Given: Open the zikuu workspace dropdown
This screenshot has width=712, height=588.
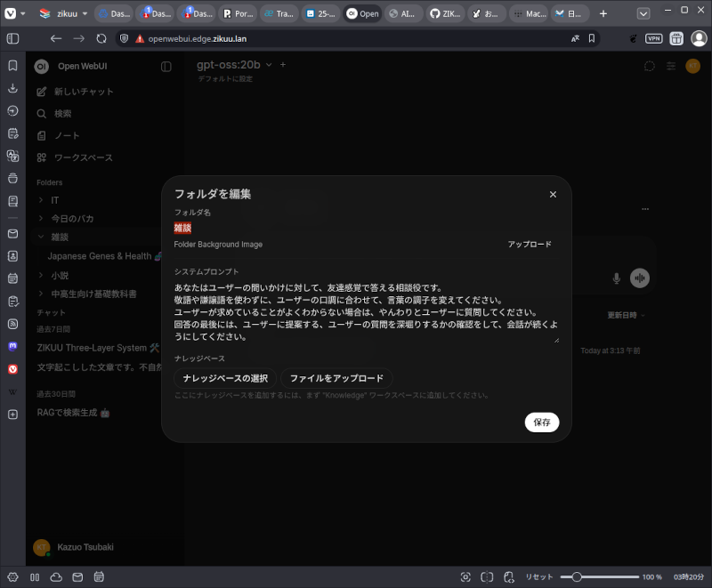Looking at the screenshot, I should point(65,14).
